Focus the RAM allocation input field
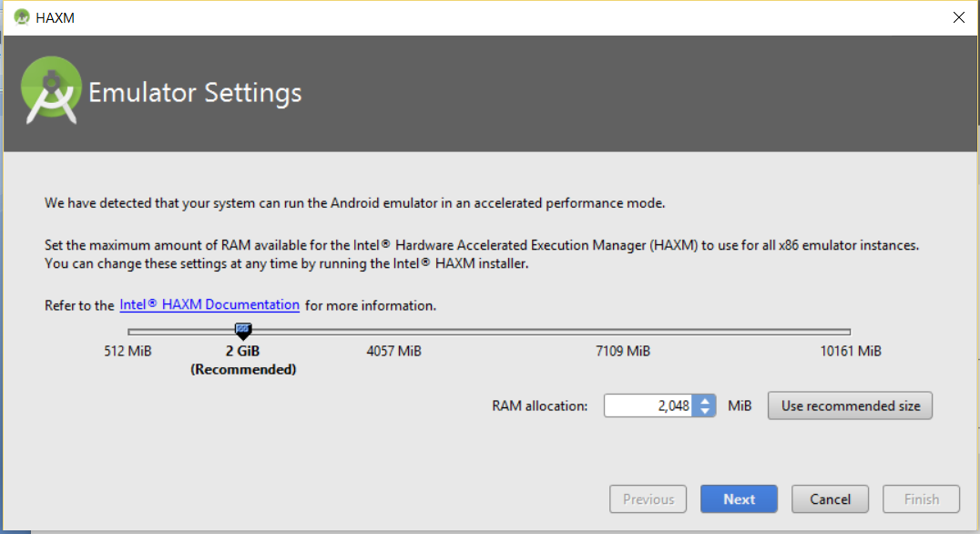The height and width of the screenshot is (534, 980). (648, 406)
